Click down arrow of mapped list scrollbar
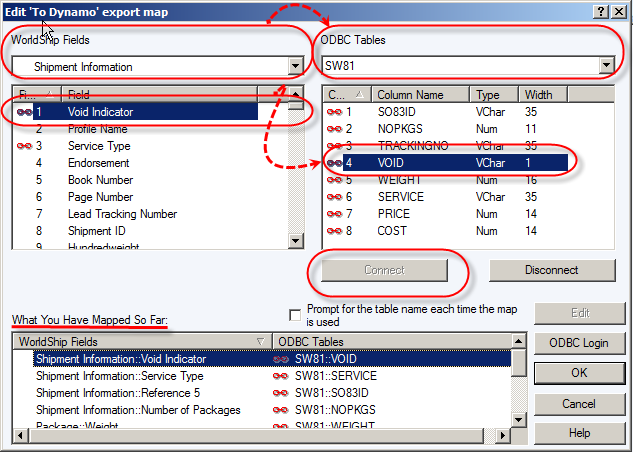 tap(518, 419)
